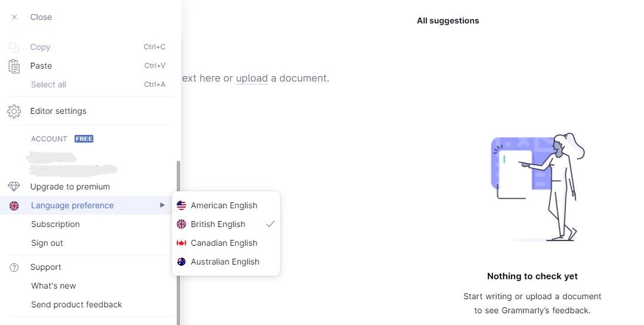The image size is (644, 325).
Task: Click the woman pointing illustration
Action: (x=538, y=187)
